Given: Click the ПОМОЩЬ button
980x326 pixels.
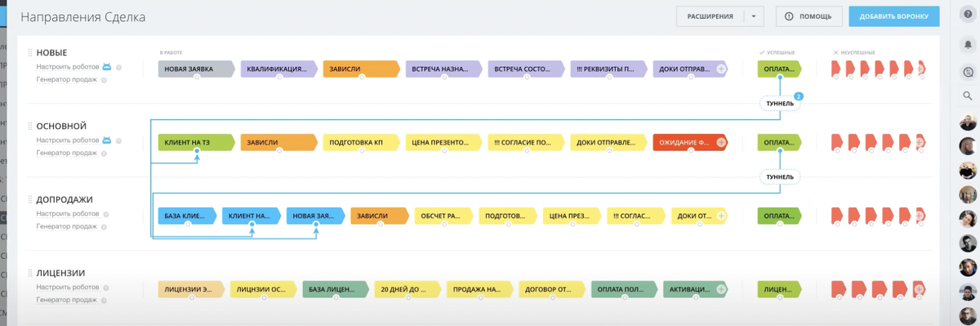Looking at the screenshot, I should pyautogui.click(x=808, y=16).
